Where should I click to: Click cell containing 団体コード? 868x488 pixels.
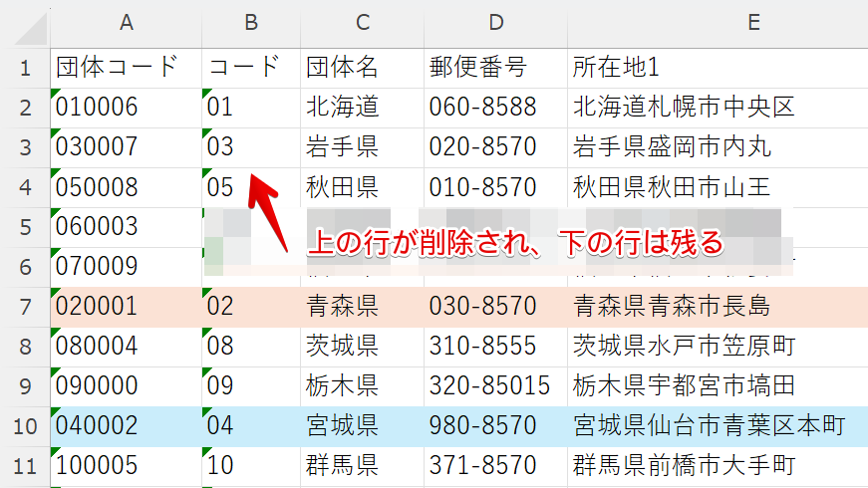[x=127, y=69]
